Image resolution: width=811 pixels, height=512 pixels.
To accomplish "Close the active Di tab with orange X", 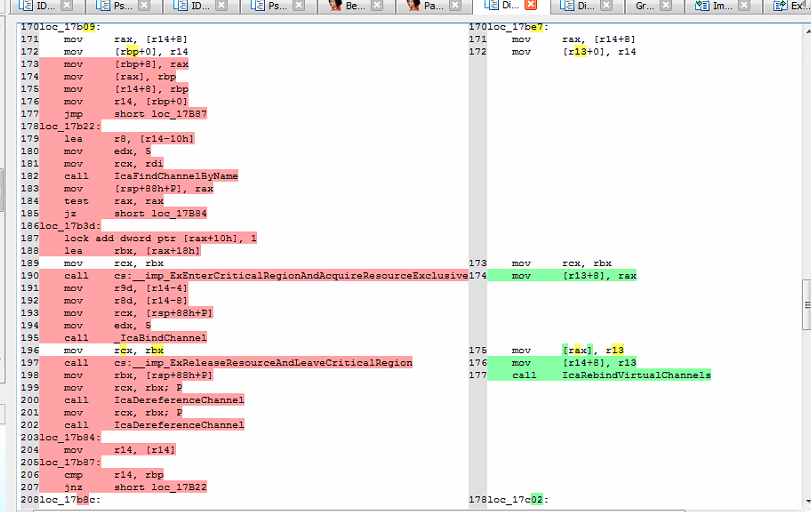I will tap(532, 7).
